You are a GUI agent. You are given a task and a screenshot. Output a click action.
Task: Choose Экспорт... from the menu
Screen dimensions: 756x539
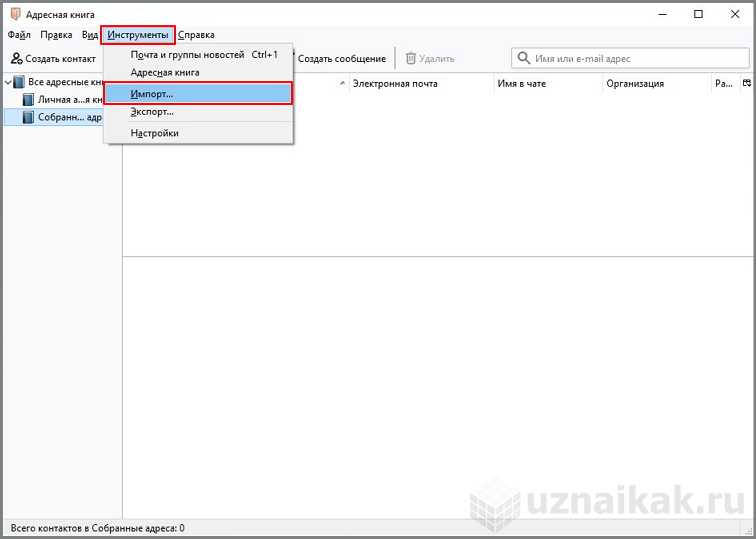[x=198, y=112]
